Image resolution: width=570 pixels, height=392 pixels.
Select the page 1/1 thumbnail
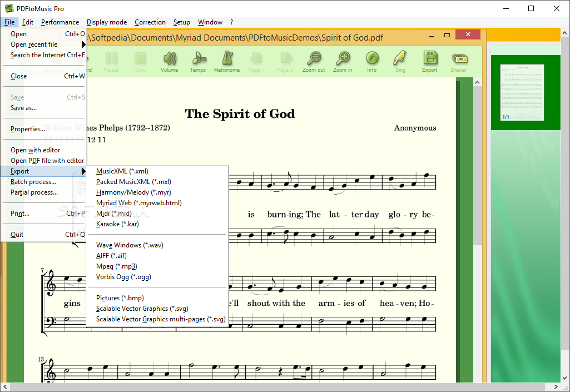tap(522, 92)
